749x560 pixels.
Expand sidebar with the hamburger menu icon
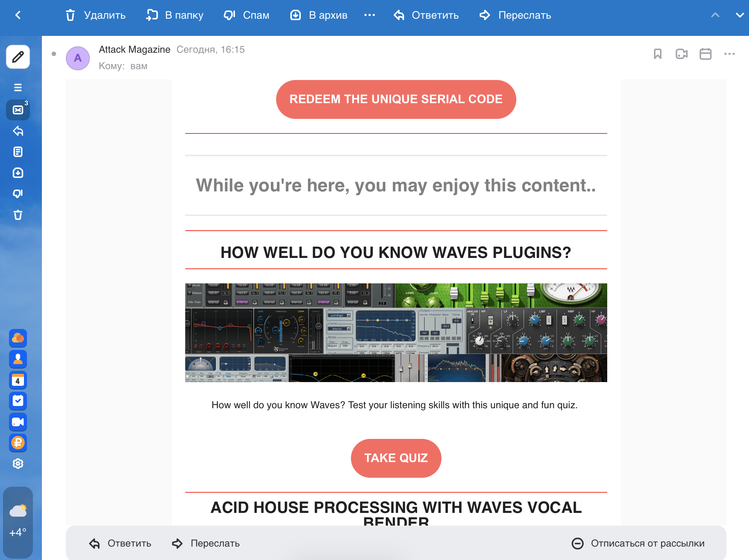[x=18, y=87]
